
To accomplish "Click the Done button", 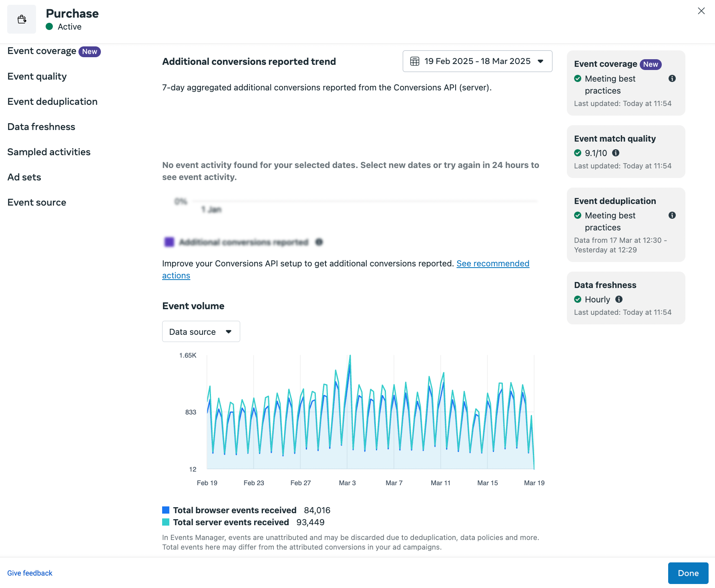I will tap(688, 573).
